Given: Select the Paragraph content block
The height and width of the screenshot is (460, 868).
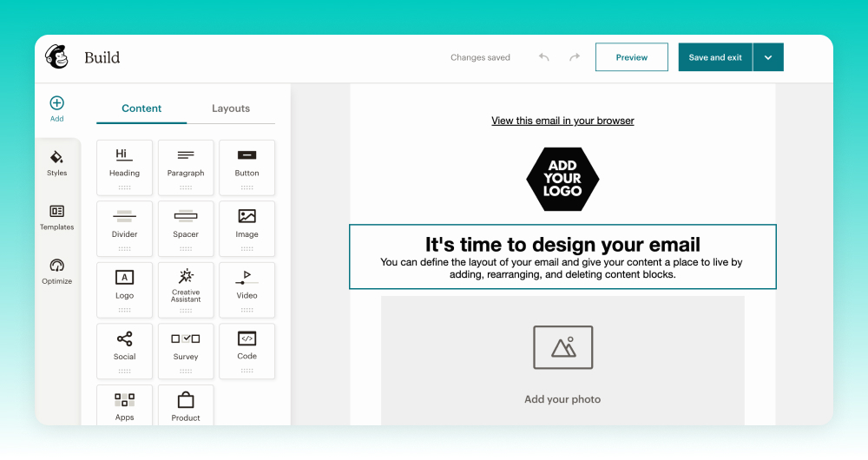Looking at the screenshot, I should [186, 161].
